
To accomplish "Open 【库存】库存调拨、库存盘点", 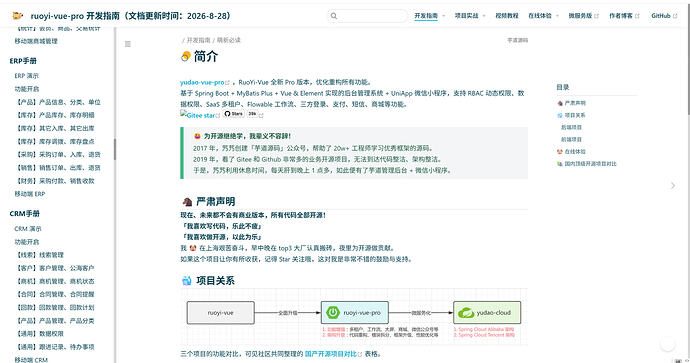I will [55, 142].
